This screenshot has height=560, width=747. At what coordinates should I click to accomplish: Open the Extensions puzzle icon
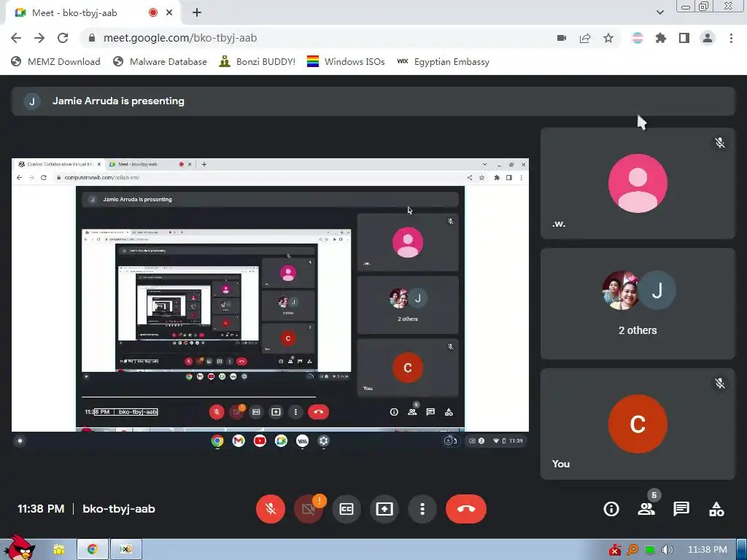coord(661,38)
